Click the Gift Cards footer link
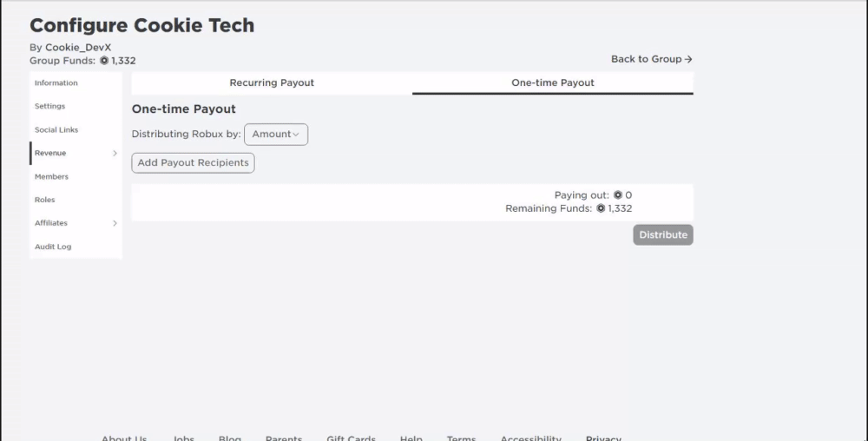 pyautogui.click(x=351, y=438)
